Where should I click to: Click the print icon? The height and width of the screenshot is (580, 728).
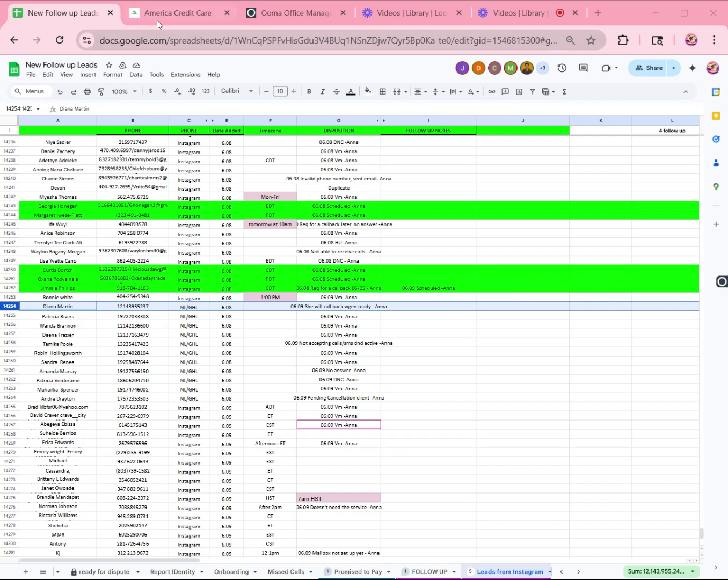[x=87, y=91]
